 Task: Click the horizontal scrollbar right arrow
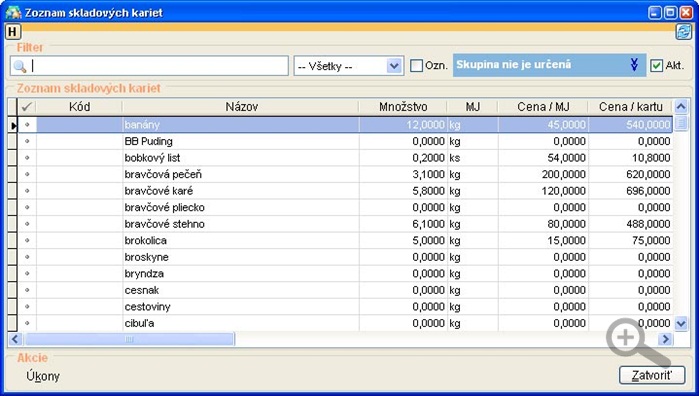click(x=665, y=339)
